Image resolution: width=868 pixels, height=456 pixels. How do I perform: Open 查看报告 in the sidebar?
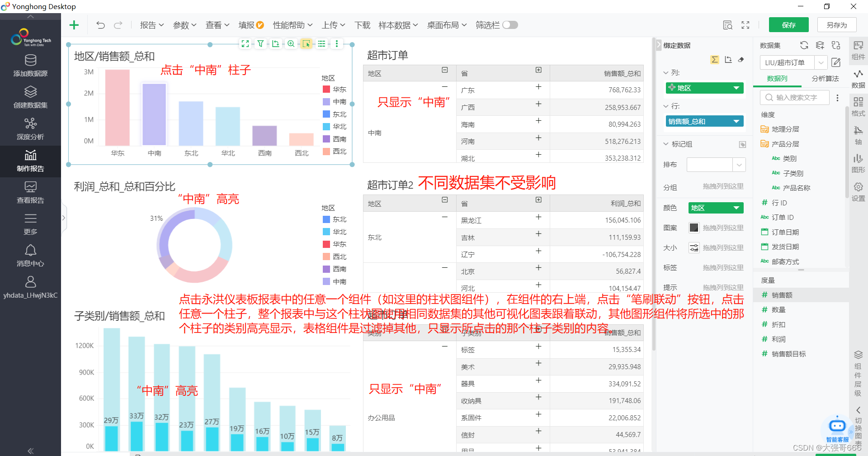[30, 193]
